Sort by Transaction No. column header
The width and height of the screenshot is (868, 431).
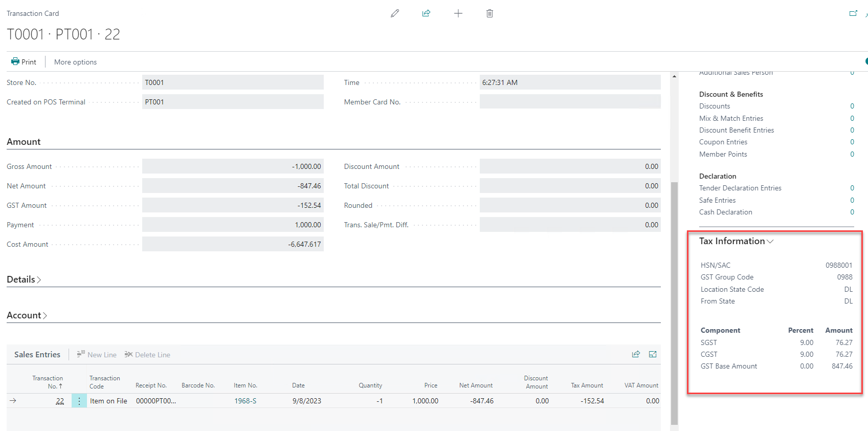(x=48, y=382)
